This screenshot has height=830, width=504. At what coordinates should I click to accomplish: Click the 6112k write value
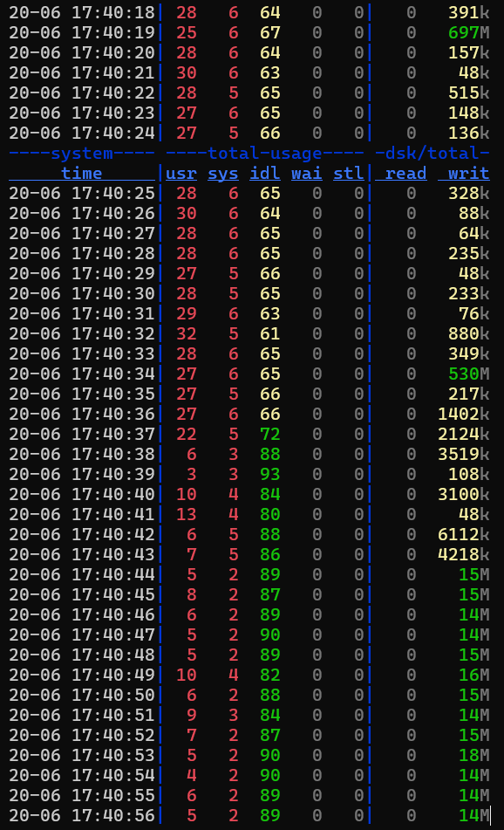463,535
